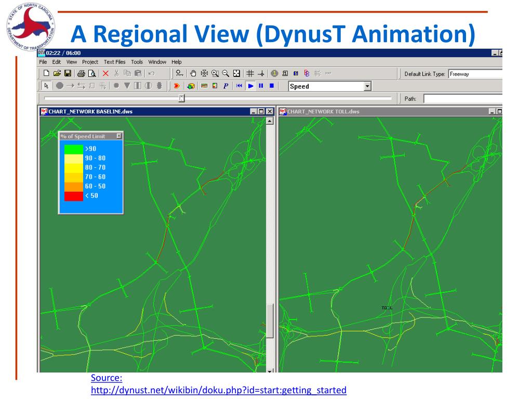532x399 pixels.
Task: Click the yellow 80 - 70 legend swatch
Action: pyautogui.click(x=74, y=168)
